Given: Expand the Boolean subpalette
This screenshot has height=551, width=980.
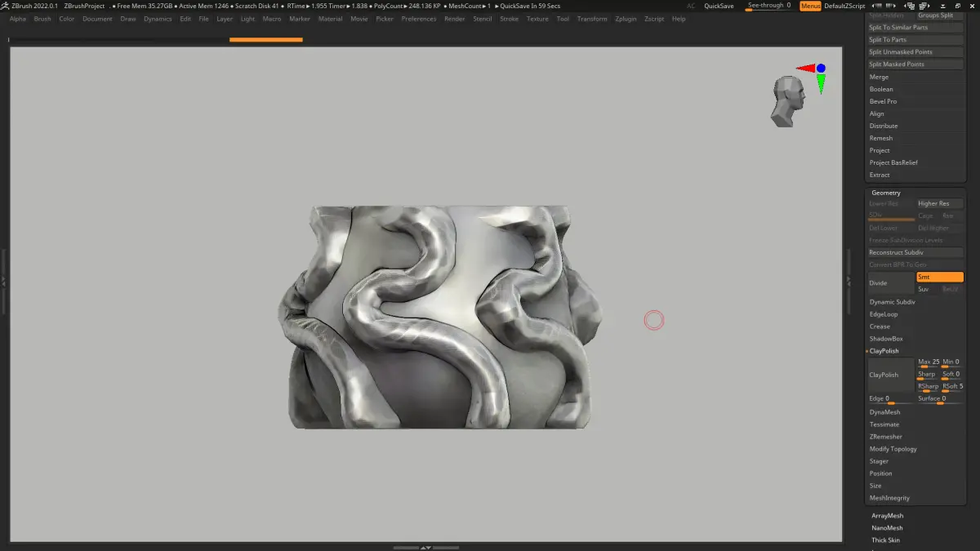Looking at the screenshot, I should pyautogui.click(x=881, y=89).
